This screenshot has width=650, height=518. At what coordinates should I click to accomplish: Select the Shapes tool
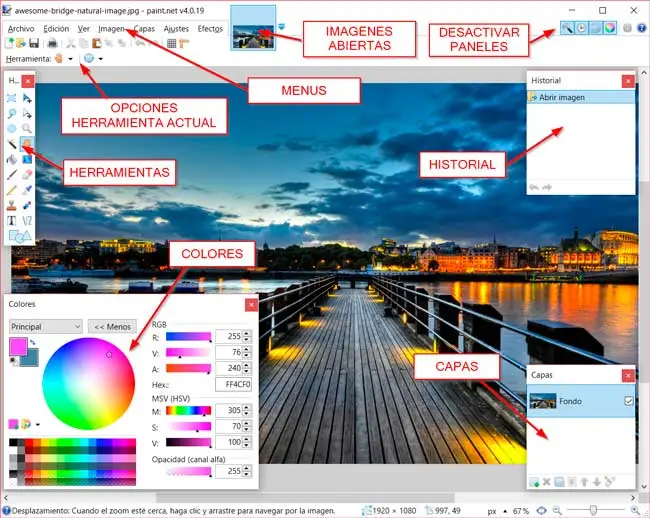pos(19,236)
